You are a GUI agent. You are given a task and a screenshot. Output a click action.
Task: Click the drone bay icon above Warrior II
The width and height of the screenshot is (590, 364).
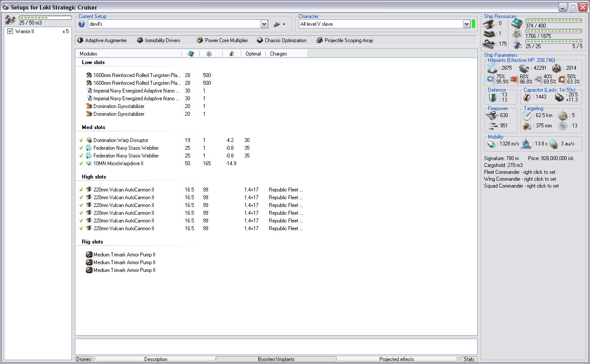click(x=10, y=20)
